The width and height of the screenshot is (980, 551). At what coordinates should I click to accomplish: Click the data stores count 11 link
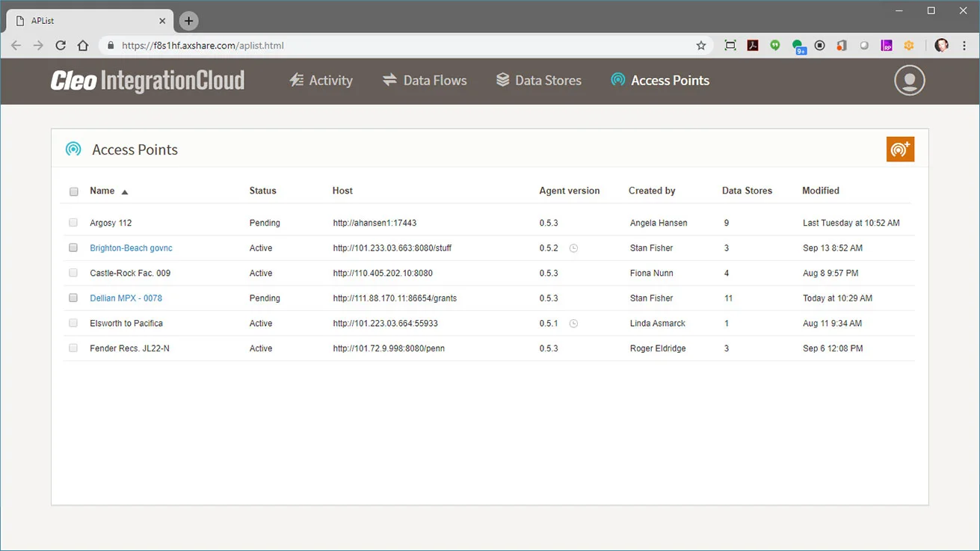(x=728, y=298)
